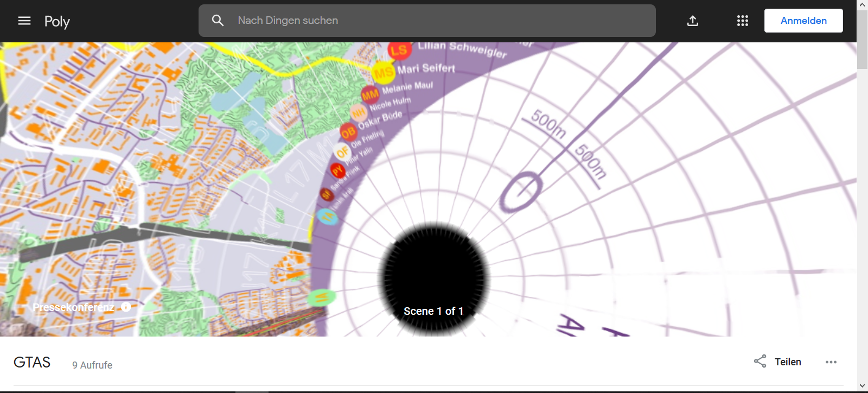Click the red LS Lilian Schweigler marker
868x393 pixels.
click(x=399, y=51)
